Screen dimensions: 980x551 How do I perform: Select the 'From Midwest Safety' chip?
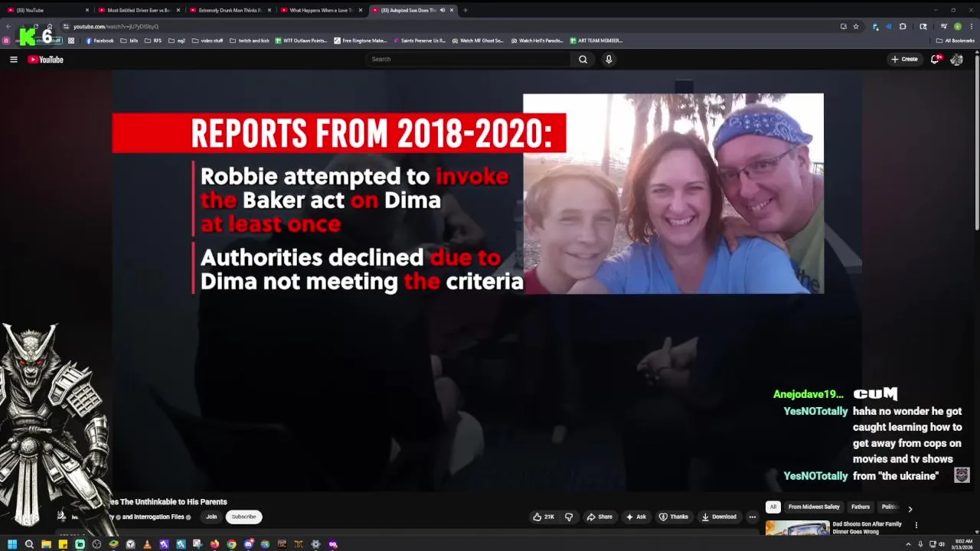click(x=814, y=507)
